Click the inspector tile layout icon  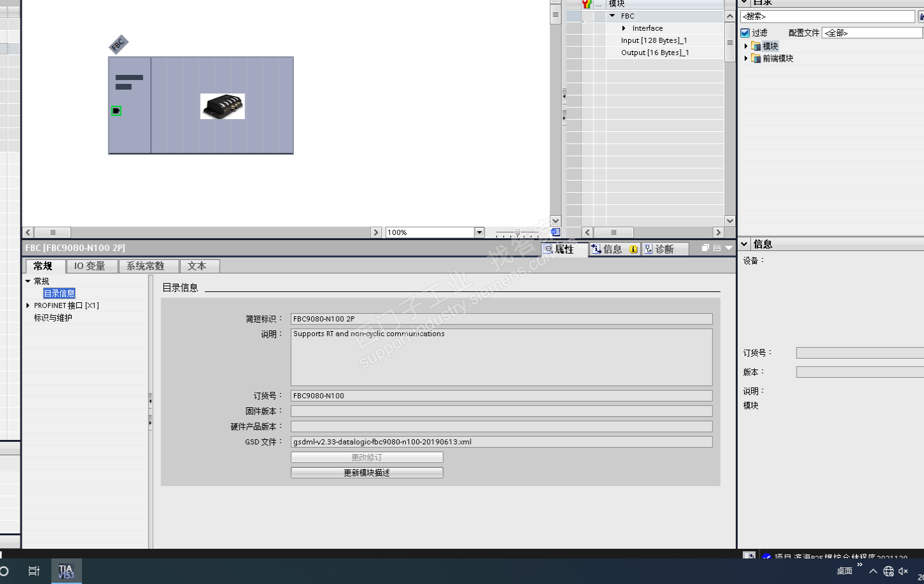coord(717,248)
